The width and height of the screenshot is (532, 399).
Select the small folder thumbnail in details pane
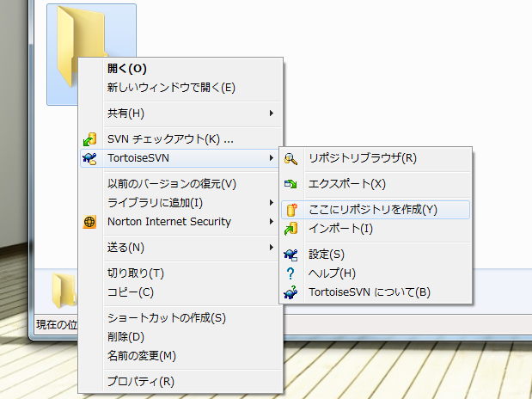click(64, 291)
